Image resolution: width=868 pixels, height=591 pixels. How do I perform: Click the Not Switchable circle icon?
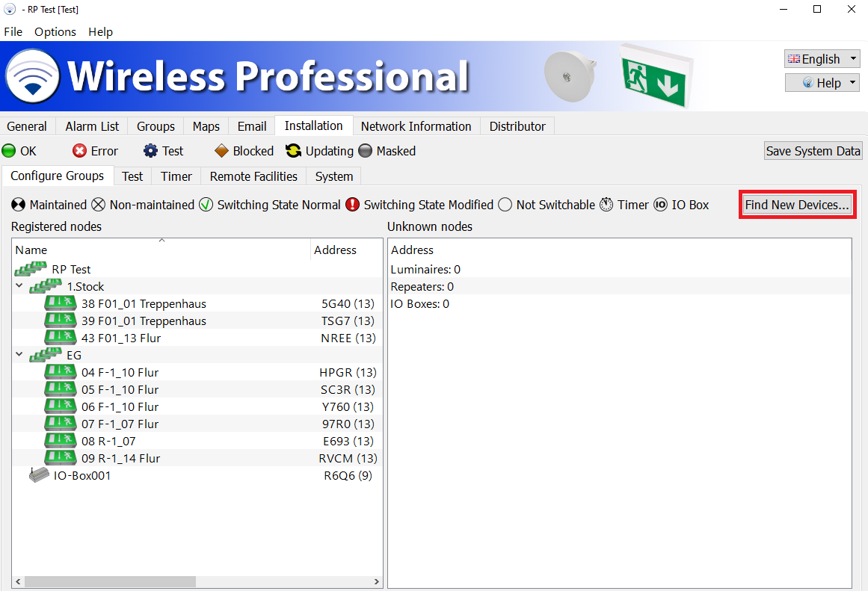[x=505, y=205]
